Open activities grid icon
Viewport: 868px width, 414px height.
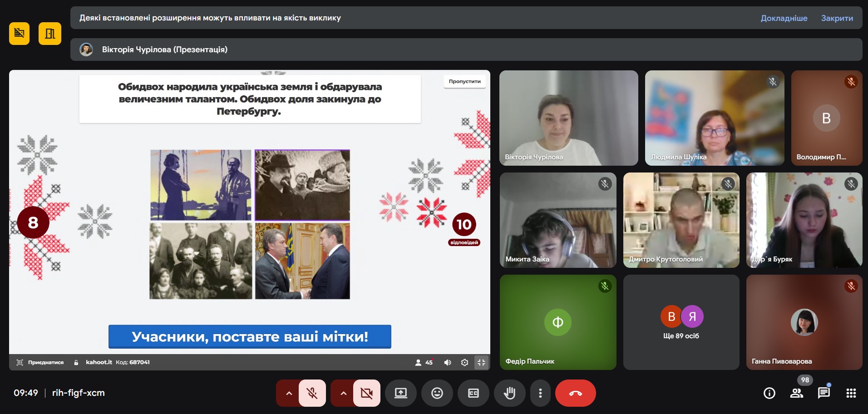point(851,393)
